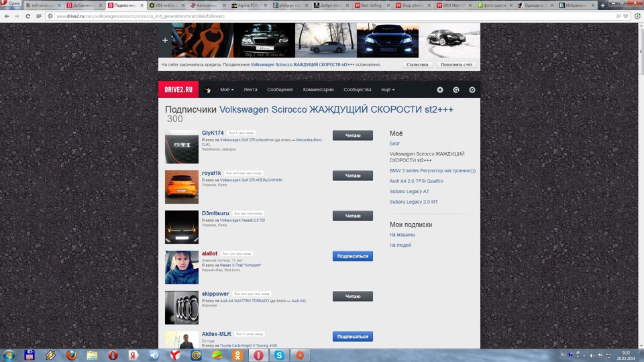Viewport: 644px width, 362px height.
Task: Open the Speed Dial grid icon
Action: tap(39, 16)
